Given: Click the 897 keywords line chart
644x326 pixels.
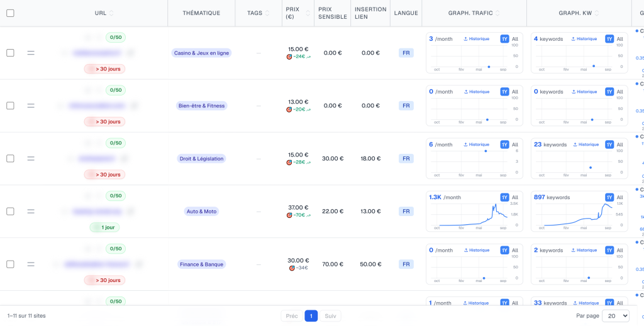Looking at the screenshot, I should click(x=577, y=215).
